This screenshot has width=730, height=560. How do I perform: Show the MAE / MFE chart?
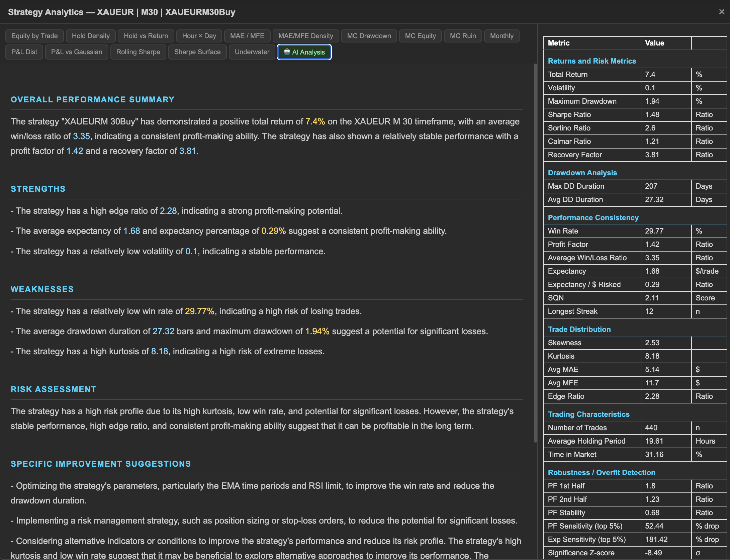click(x=247, y=36)
